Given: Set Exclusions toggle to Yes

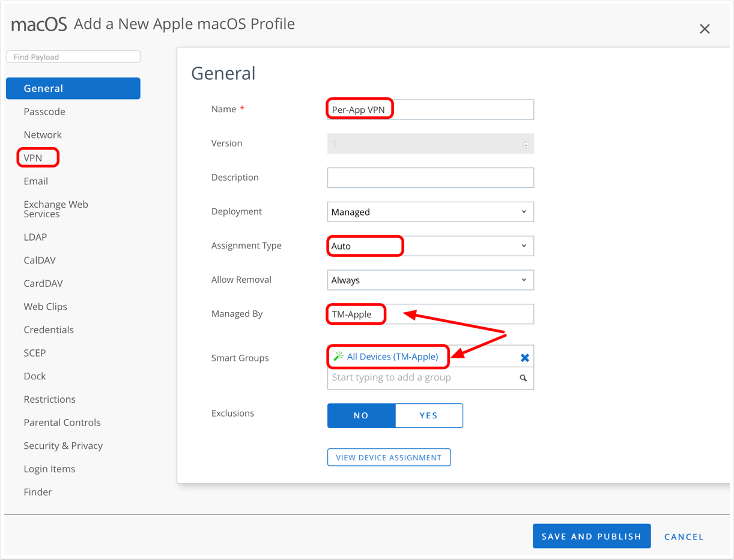Looking at the screenshot, I should 428,415.
